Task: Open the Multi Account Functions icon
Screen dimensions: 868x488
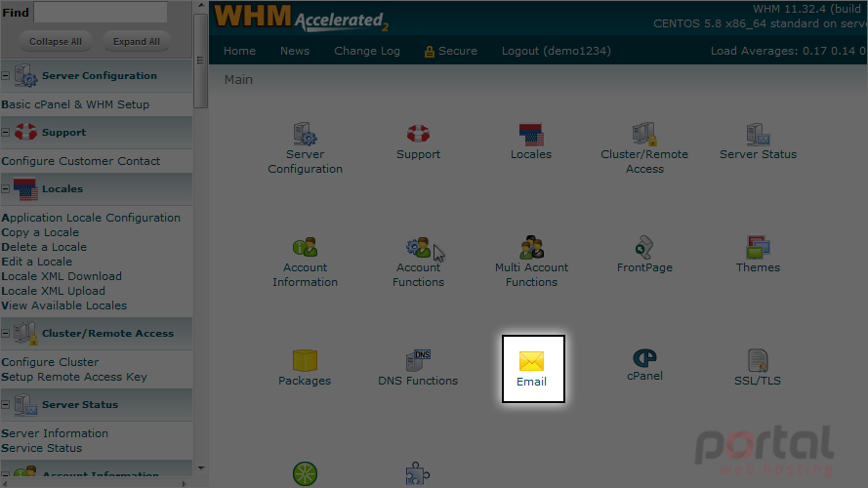Action: tap(531, 247)
